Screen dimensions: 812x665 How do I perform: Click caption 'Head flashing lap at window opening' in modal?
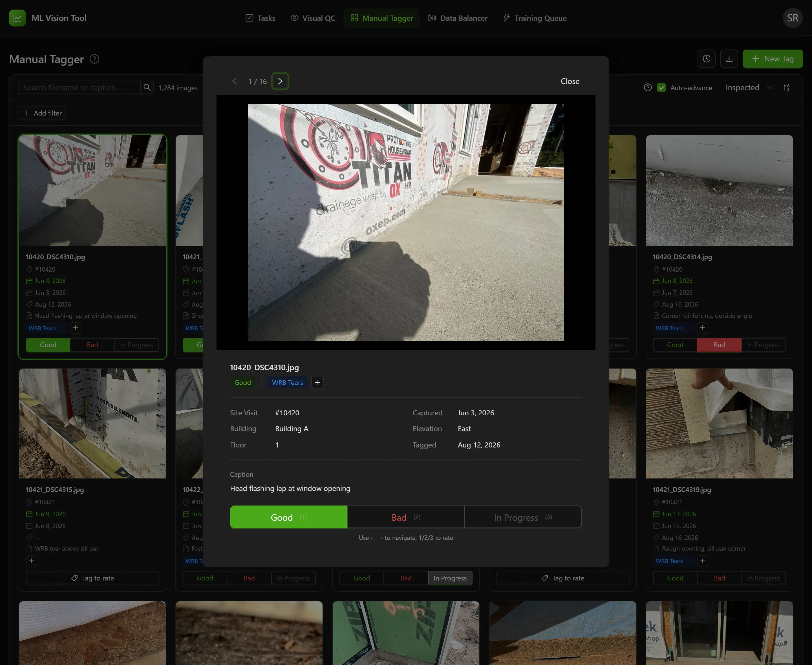click(x=290, y=488)
